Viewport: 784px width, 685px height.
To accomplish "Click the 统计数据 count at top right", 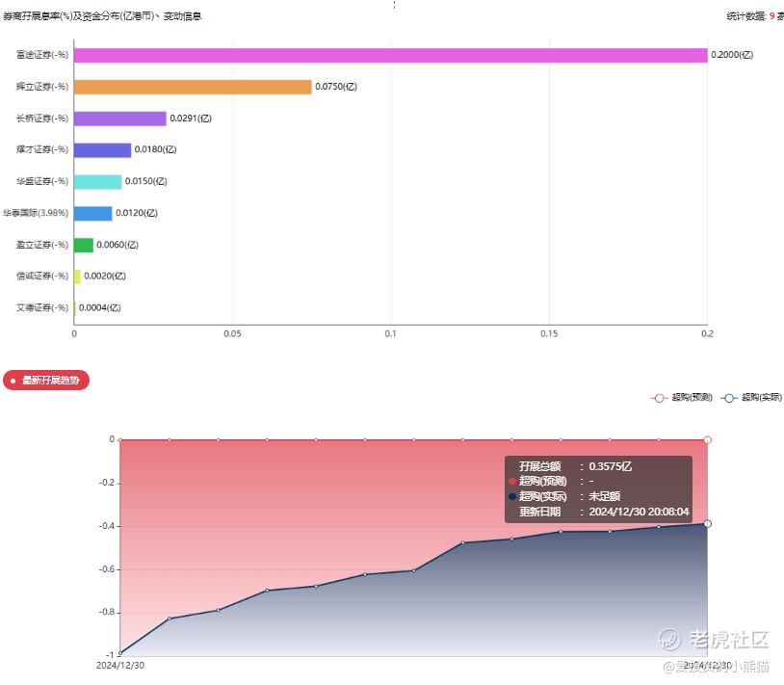I will [755, 16].
